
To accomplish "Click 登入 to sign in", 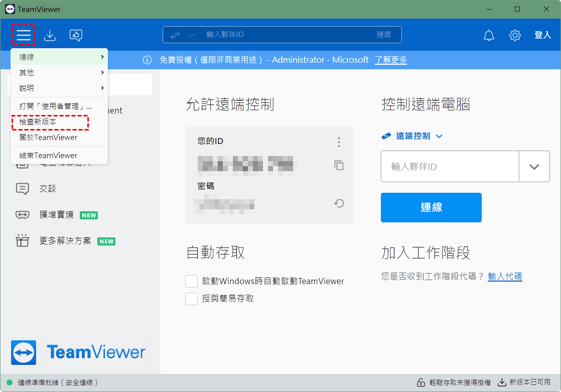I will tap(542, 35).
